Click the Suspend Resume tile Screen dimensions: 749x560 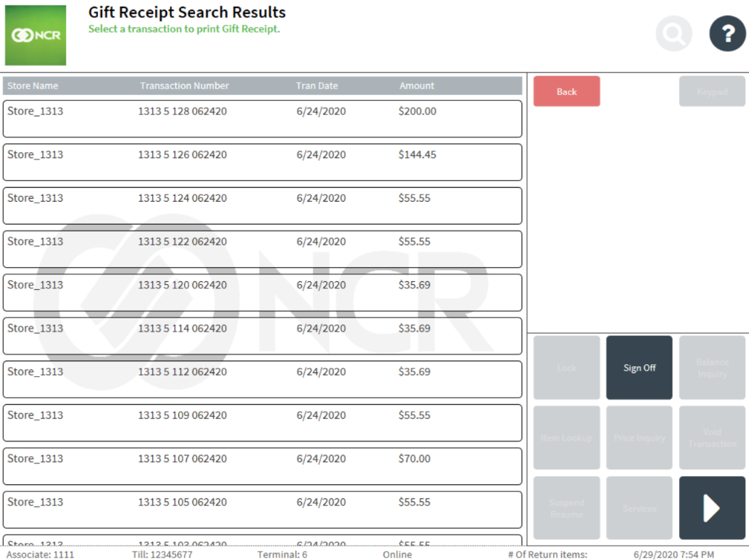566,507
